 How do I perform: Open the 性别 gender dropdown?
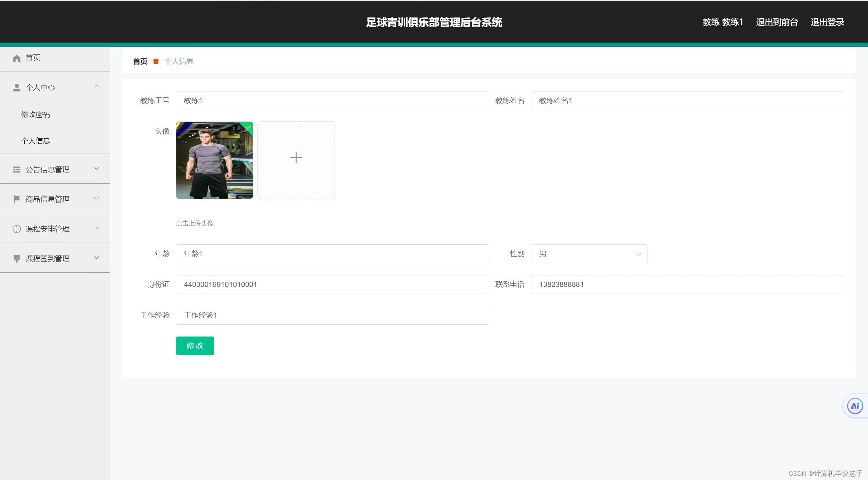pos(589,254)
